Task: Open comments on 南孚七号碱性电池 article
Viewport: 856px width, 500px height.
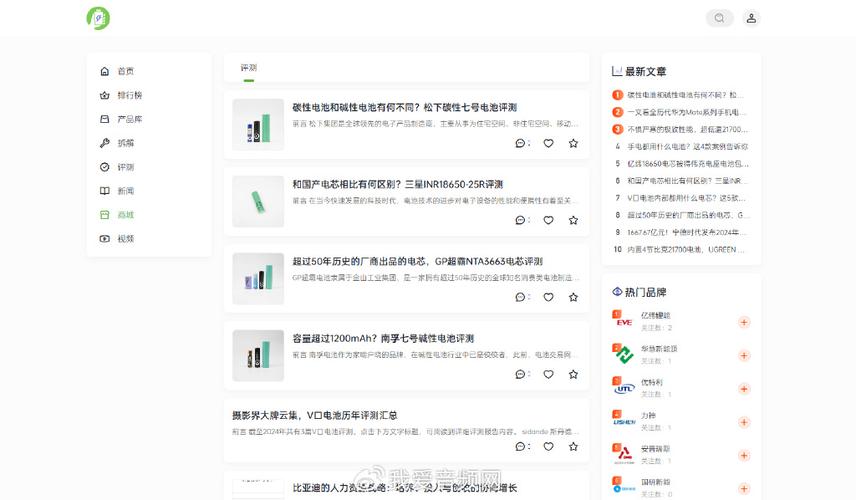Action: coord(521,374)
